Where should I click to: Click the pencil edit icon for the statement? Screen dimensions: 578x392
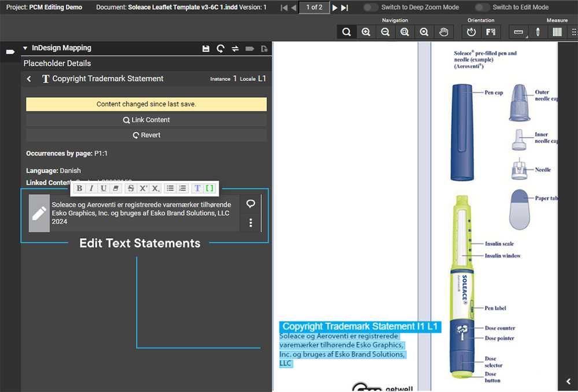click(39, 213)
